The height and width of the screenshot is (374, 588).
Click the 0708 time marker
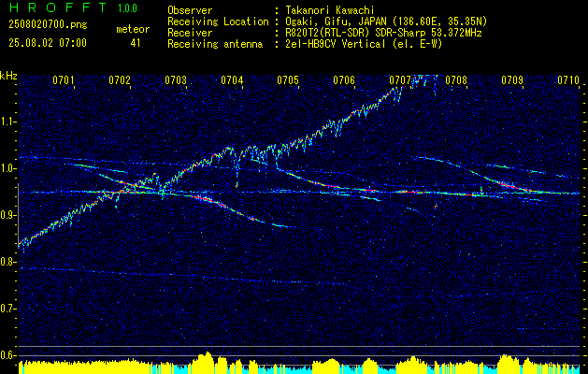point(456,80)
